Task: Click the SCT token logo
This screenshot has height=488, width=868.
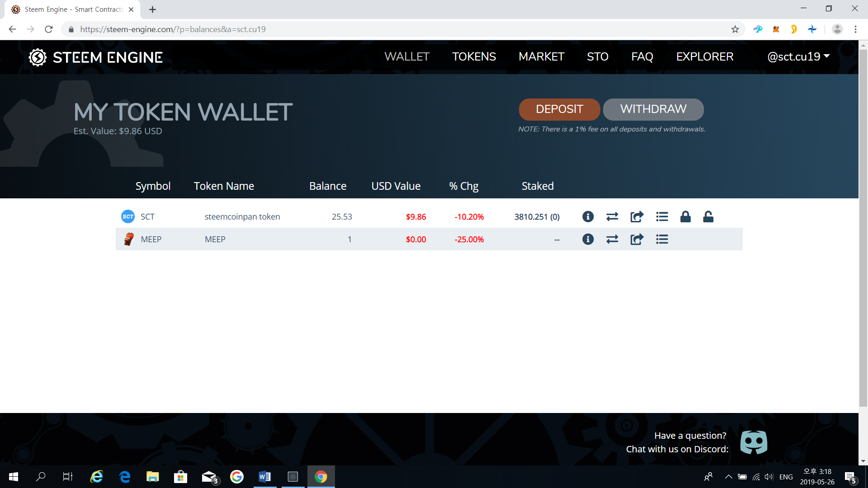Action: click(x=128, y=216)
